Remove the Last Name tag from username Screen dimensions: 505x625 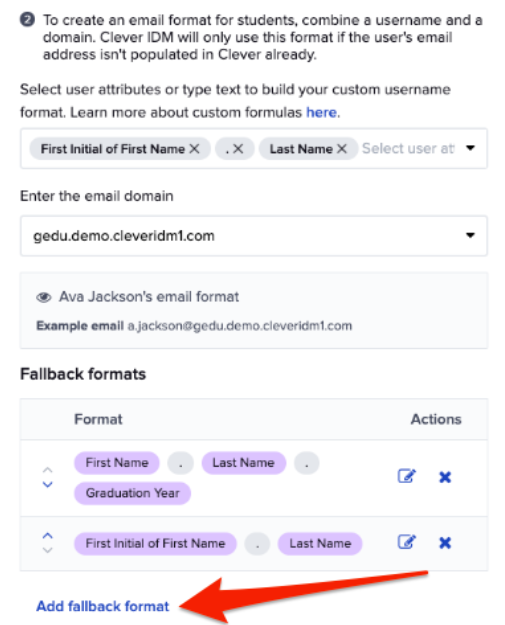(x=342, y=149)
